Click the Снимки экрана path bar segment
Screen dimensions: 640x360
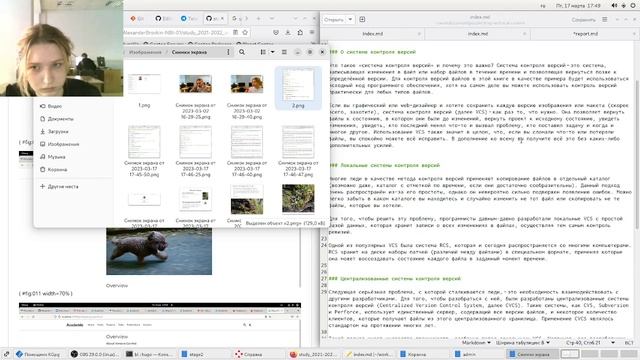coord(189,52)
